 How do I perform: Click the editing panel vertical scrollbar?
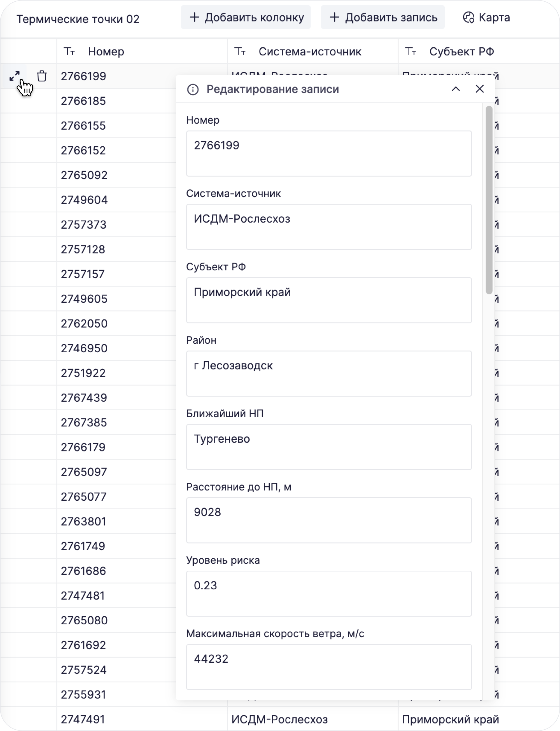(489, 200)
